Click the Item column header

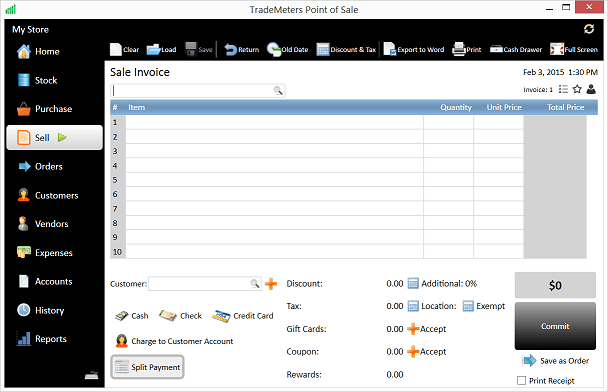(136, 107)
